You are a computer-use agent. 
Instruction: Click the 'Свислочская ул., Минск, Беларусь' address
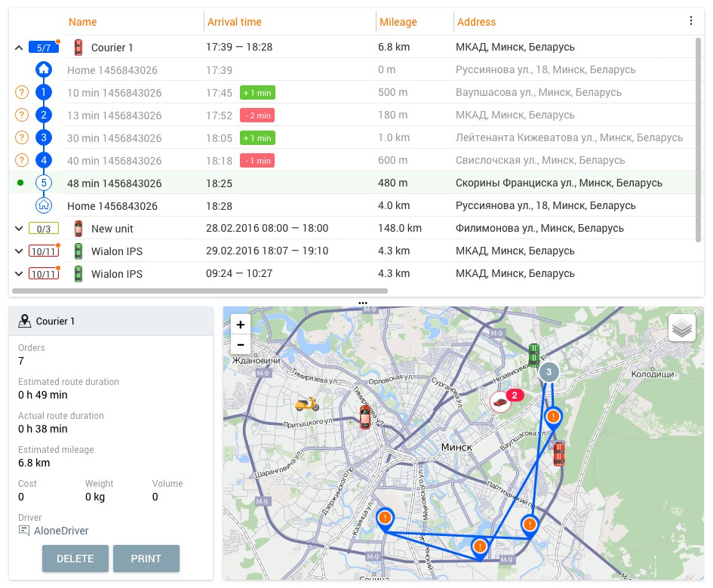coord(540,160)
